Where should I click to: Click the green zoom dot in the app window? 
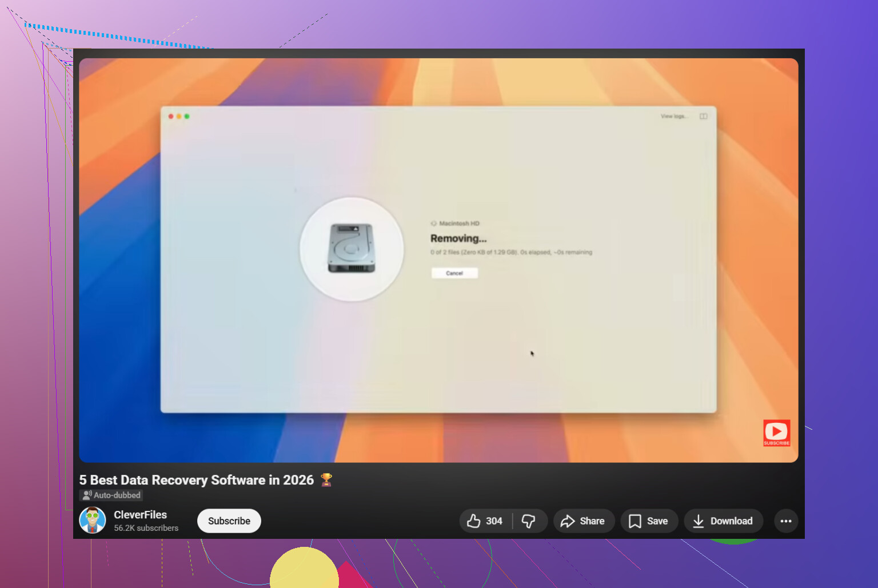[187, 116]
